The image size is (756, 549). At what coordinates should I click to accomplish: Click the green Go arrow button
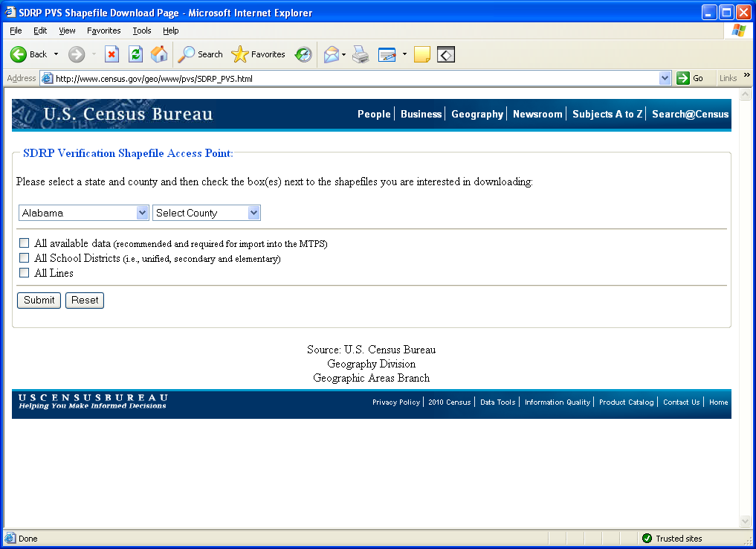point(682,78)
